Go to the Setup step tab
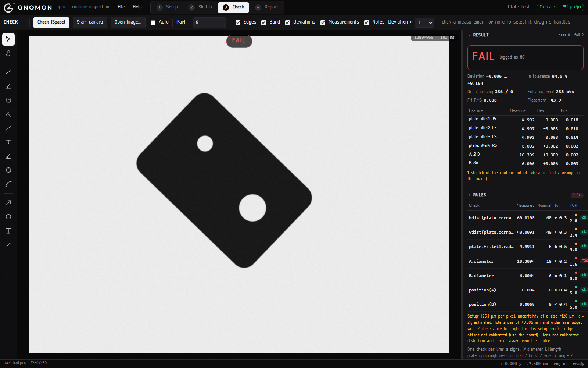 point(167,7)
